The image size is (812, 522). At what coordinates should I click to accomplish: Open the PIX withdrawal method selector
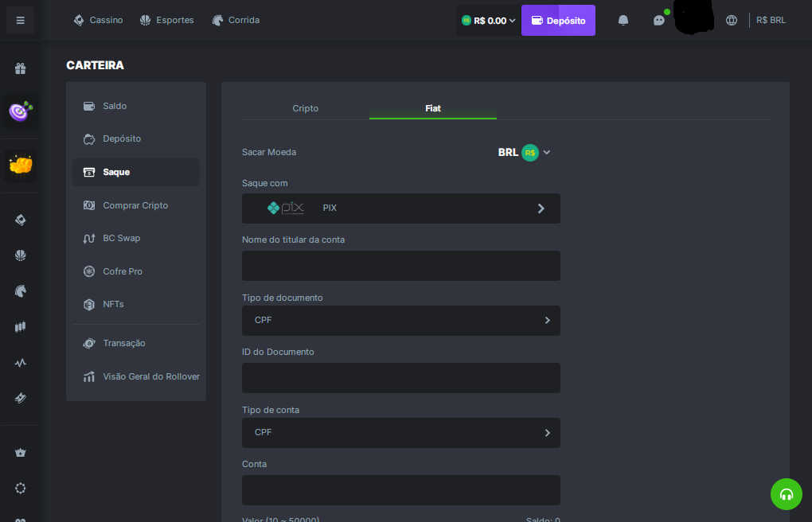[x=400, y=208]
